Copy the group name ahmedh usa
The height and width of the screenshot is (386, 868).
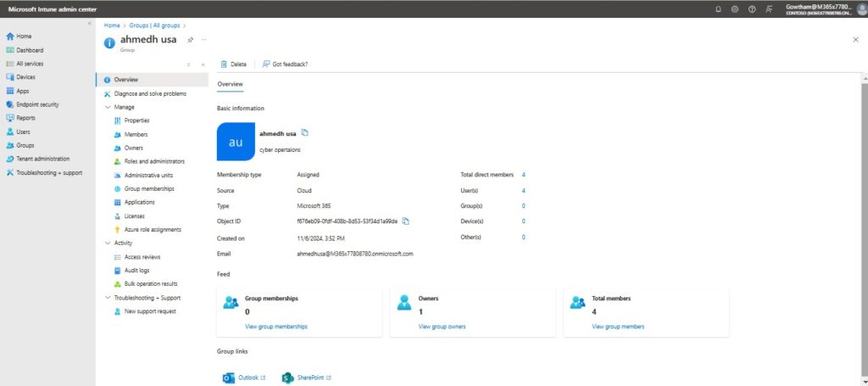(305, 133)
